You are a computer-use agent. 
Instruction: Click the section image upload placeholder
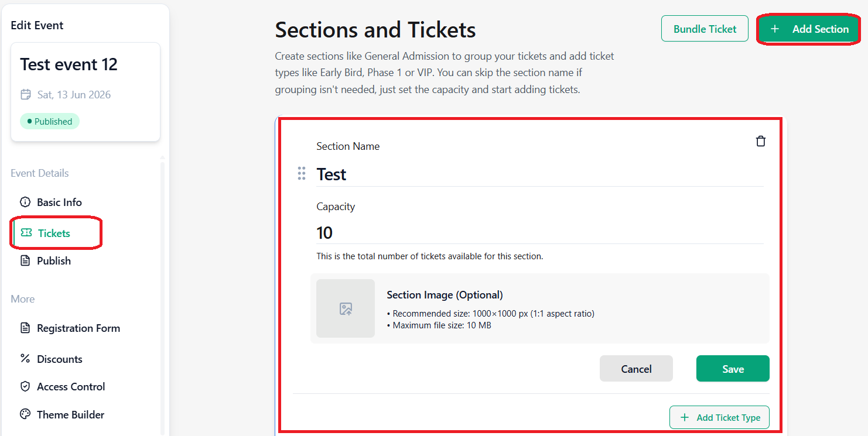pos(346,308)
